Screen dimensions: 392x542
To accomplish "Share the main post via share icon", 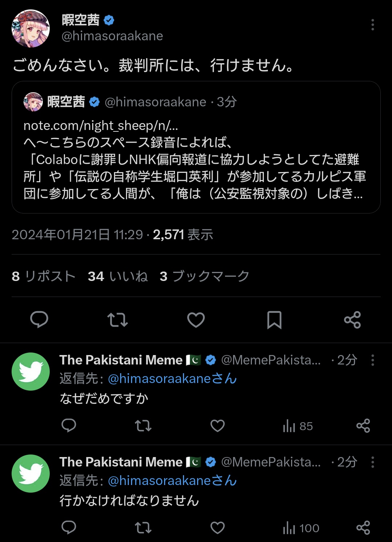I will pyautogui.click(x=352, y=319).
